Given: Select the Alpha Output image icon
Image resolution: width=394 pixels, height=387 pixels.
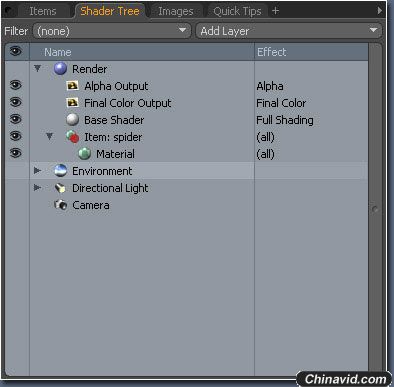Looking at the screenshot, I should [x=72, y=86].
